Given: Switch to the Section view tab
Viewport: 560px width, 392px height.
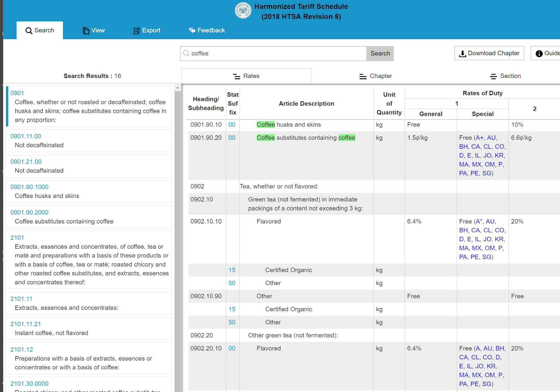Looking at the screenshot, I should coord(505,76).
